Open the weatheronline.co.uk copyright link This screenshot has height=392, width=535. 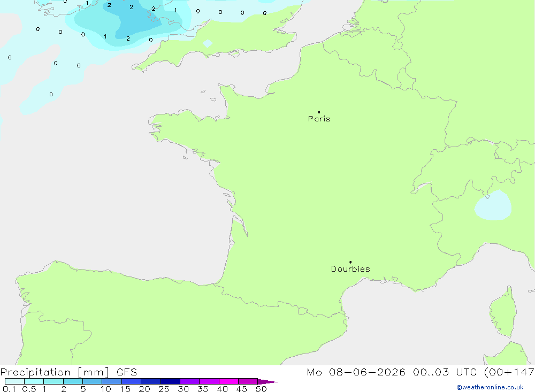[x=490, y=387]
